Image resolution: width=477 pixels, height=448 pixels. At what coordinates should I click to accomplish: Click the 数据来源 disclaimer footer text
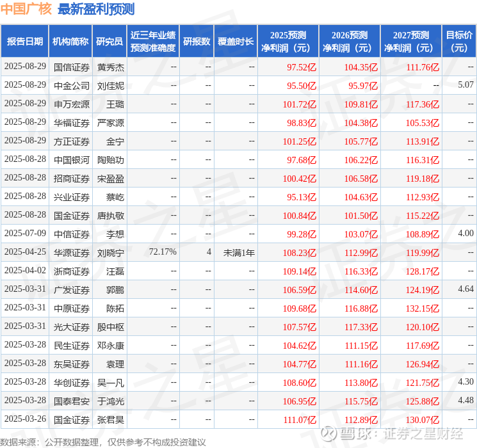[103, 442]
